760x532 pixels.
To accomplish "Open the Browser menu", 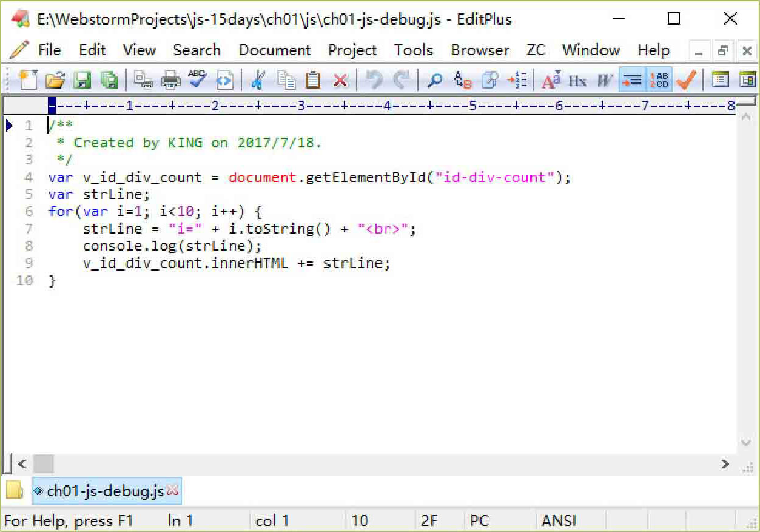I will (480, 50).
